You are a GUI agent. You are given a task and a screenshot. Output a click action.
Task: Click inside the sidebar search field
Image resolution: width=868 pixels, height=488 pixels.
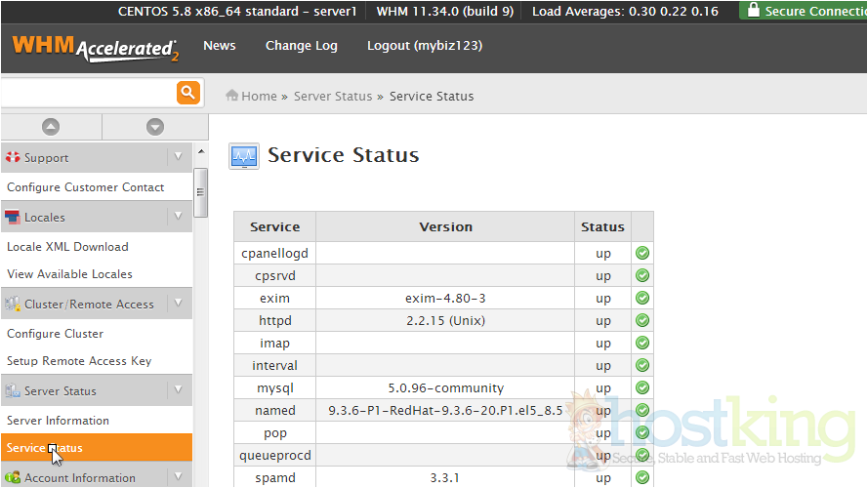pos(86,93)
